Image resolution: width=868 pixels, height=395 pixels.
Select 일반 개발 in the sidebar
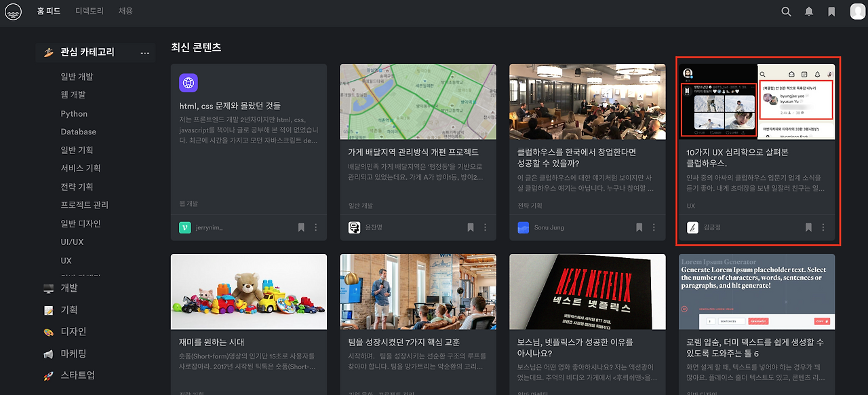coord(77,77)
